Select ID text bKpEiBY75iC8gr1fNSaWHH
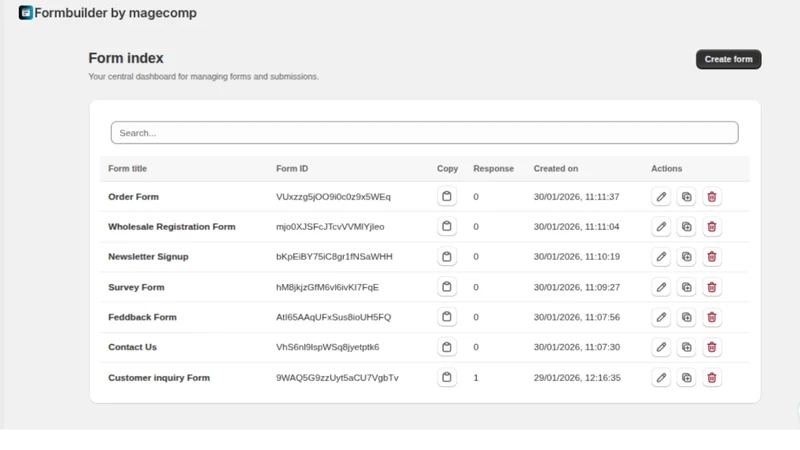 [x=334, y=257]
